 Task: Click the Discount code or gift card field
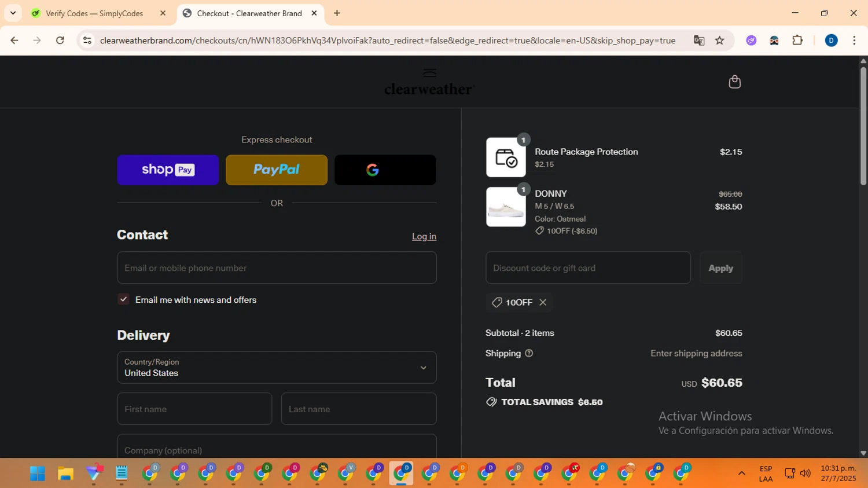click(588, 267)
